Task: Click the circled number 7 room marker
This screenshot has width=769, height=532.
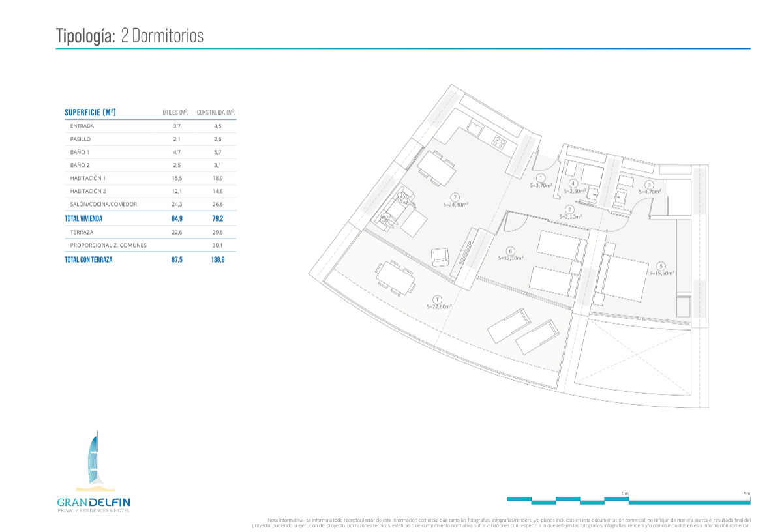Action: (x=455, y=197)
